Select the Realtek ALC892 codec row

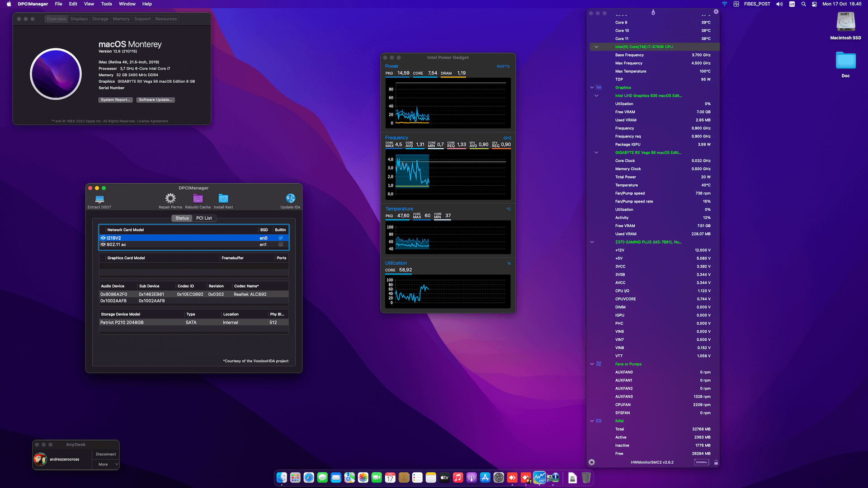point(194,294)
